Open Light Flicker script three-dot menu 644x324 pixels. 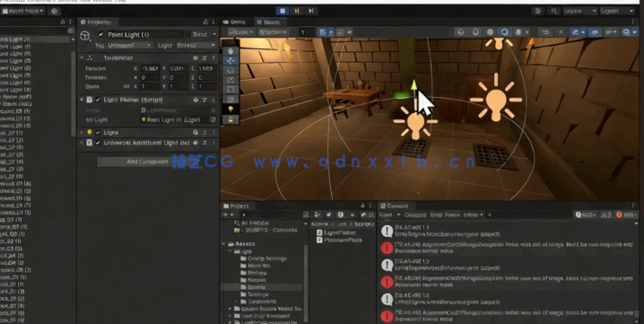point(213,100)
